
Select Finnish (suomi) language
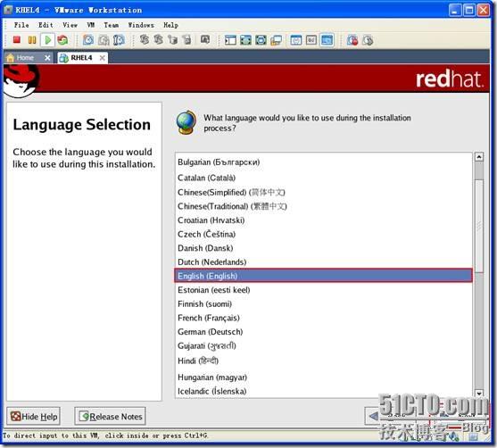tap(323, 303)
